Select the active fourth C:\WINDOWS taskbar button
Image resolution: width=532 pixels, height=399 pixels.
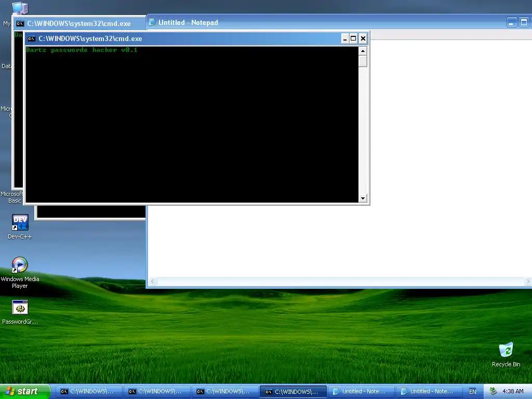293,392
